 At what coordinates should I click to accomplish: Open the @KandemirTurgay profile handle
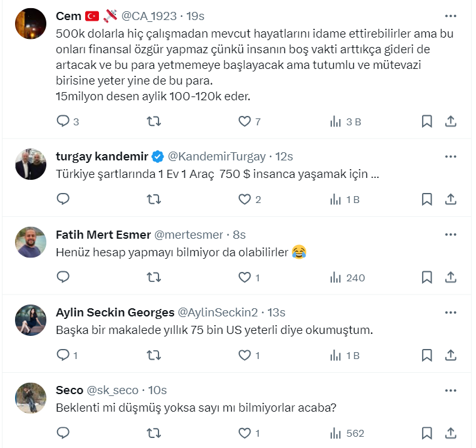[x=219, y=156]
